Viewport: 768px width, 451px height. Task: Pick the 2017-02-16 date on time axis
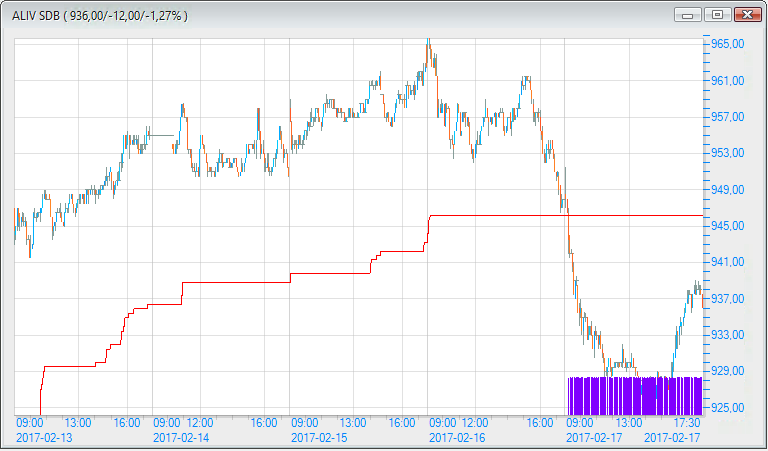(x=457, y=437)
